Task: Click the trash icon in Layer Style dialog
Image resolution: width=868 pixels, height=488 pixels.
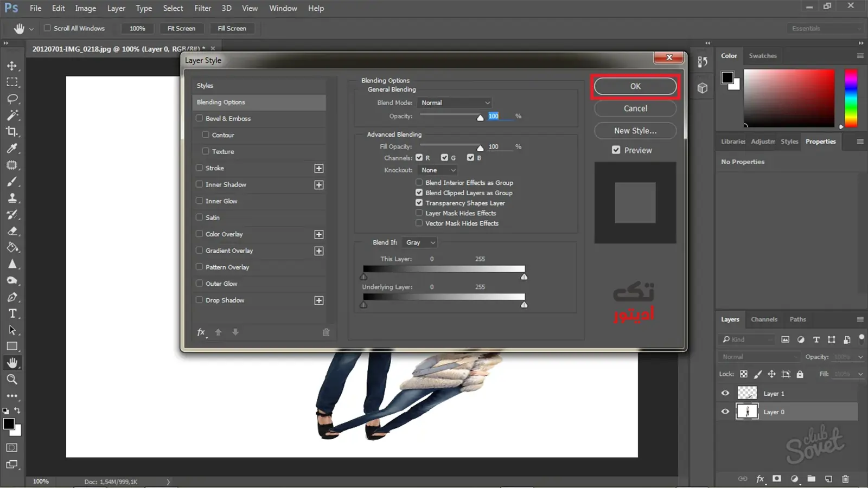Action: (326, 332)
